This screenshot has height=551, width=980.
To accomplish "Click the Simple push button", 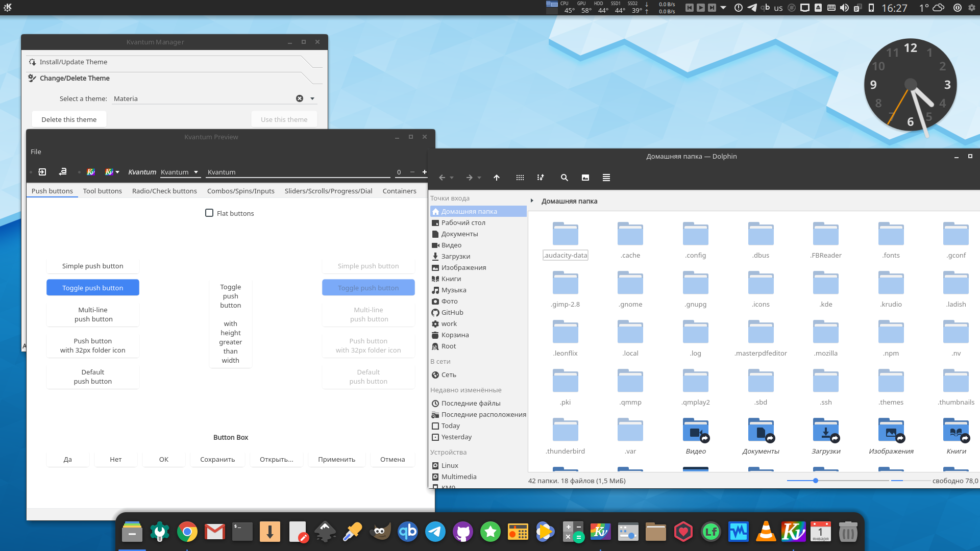I will tap(93, 266).
